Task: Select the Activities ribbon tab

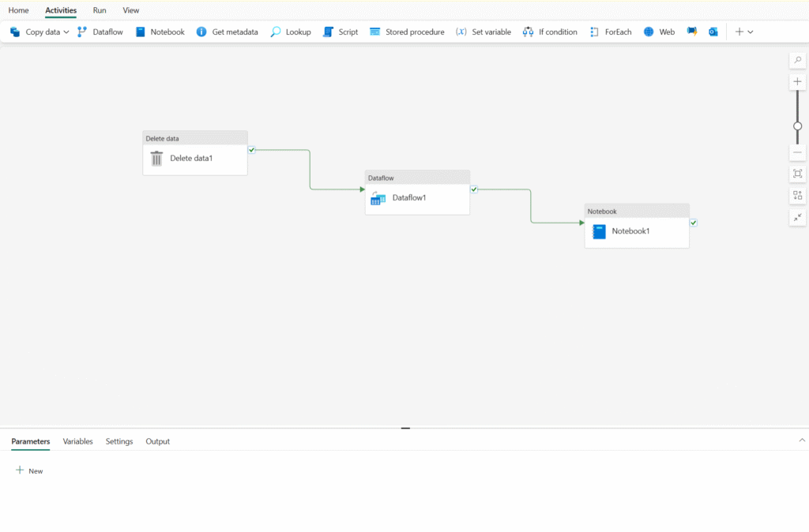Action: click(x=61, y=10)
